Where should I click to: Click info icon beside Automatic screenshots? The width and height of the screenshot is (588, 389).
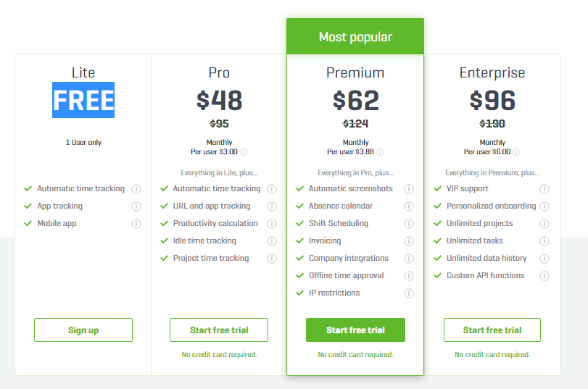[x=409, y=189]
